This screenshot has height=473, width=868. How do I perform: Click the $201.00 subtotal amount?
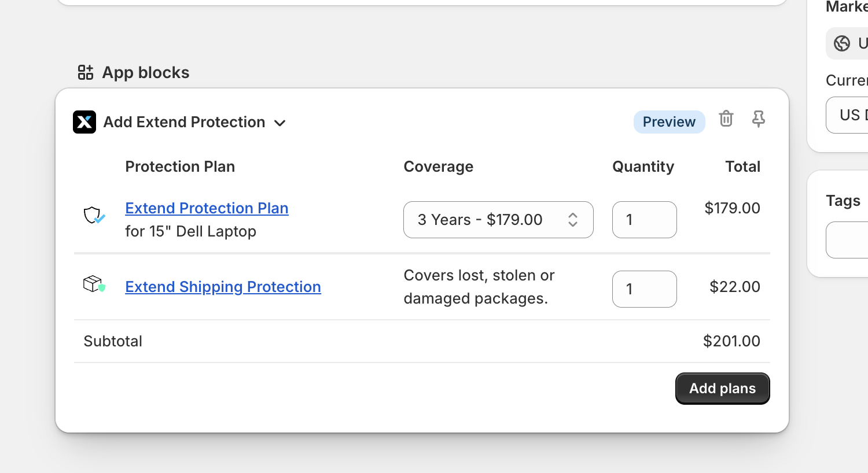731,341
